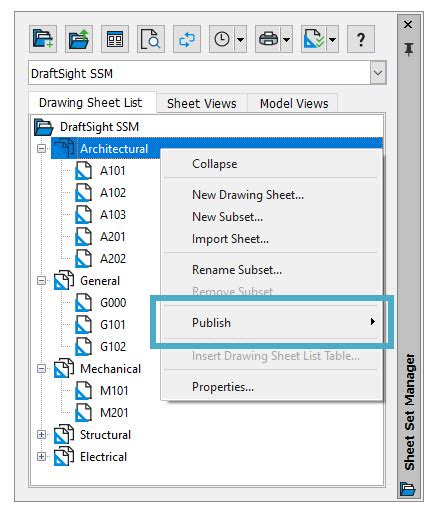Open the sheet list table icon
This screenshot has height=512, width=436.
(115, 39)
